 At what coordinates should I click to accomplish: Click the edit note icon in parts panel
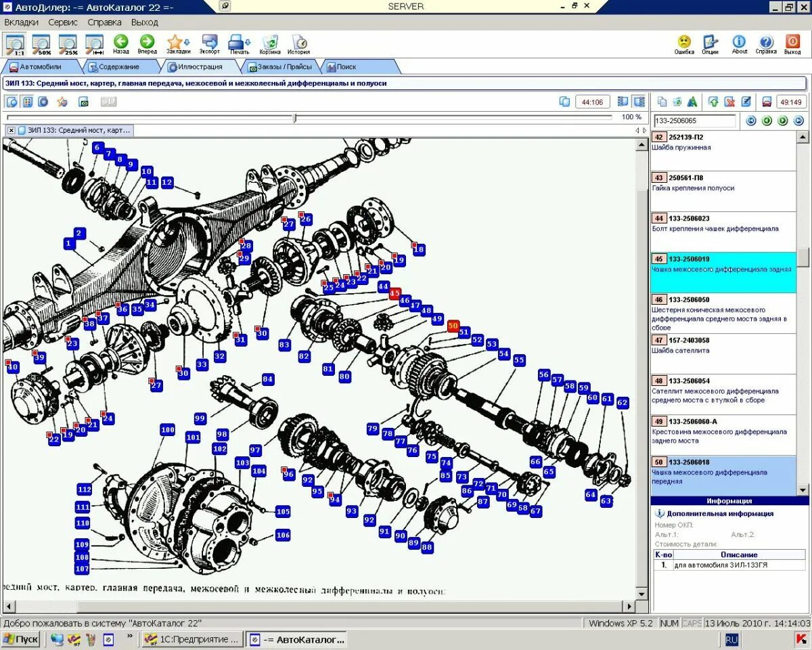[x=746, y=102]
